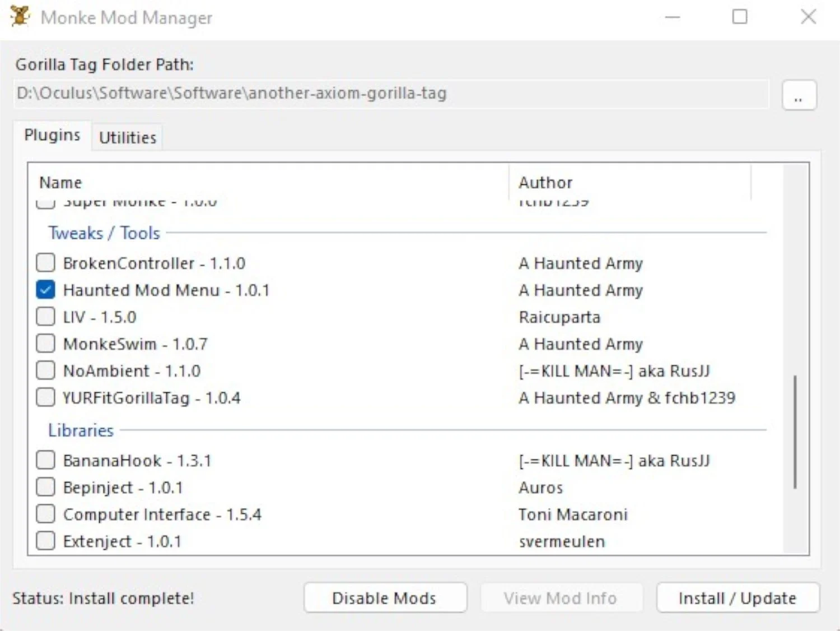This screenshot has height=631, width=840.
Task: Enable Computer Interface library
Action: tap(45, 513)
